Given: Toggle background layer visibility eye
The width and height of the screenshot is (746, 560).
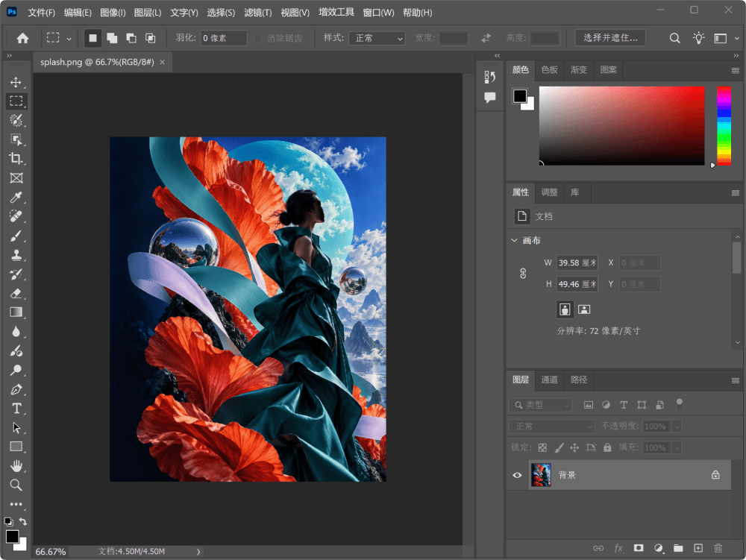Looking at the screenshot, I should [x=517, y=475].
